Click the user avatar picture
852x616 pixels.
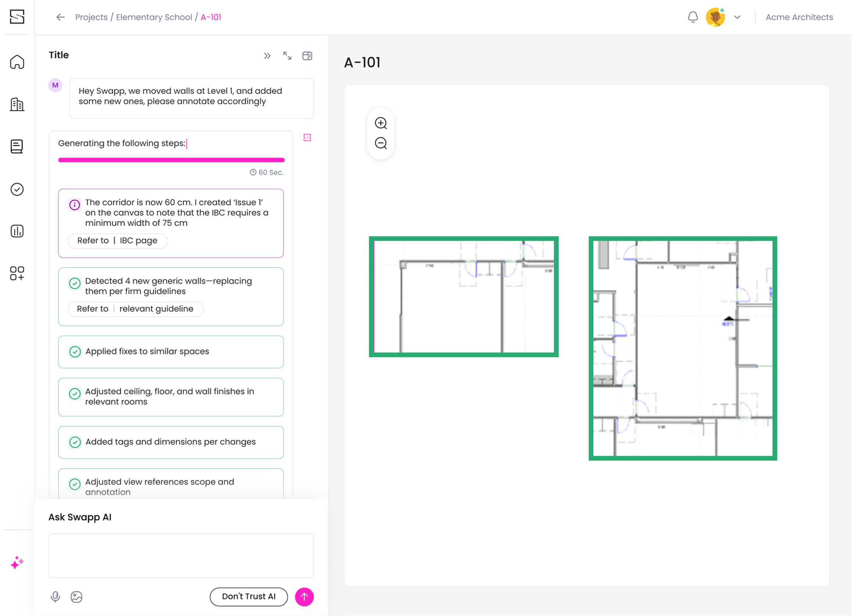715,17
